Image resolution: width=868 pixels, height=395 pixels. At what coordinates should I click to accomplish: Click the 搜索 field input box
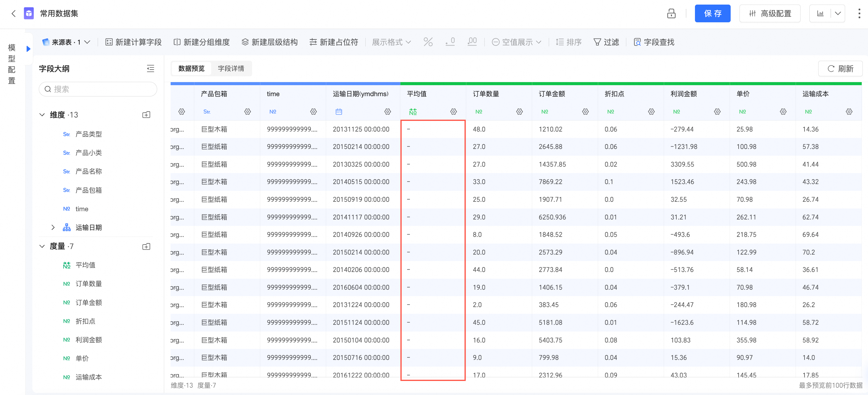tap(98, 89)
